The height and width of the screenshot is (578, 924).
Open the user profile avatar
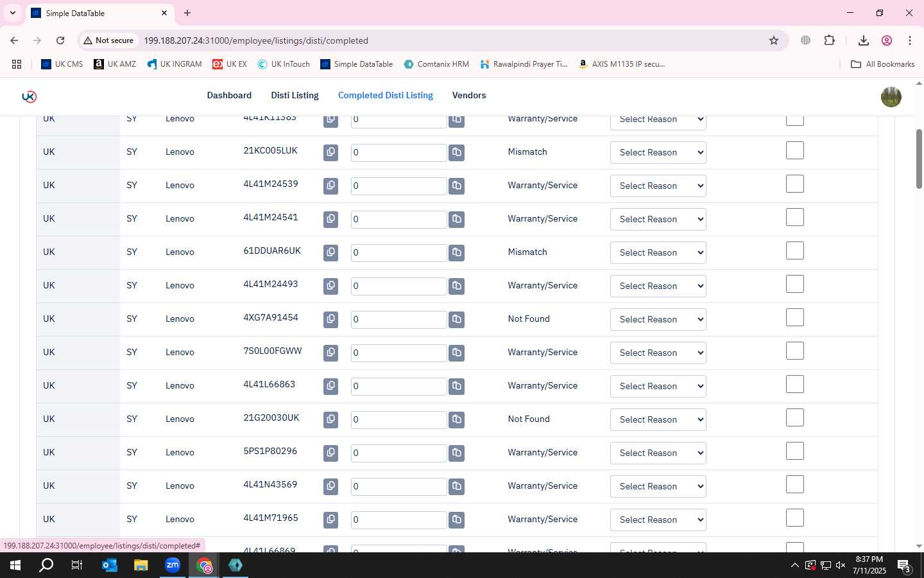(891, 96)
